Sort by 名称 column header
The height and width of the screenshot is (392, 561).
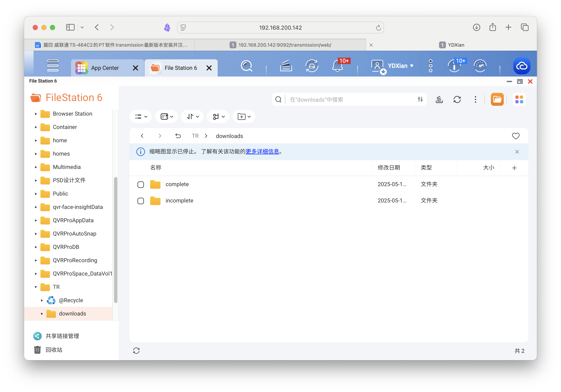(156, 167)
